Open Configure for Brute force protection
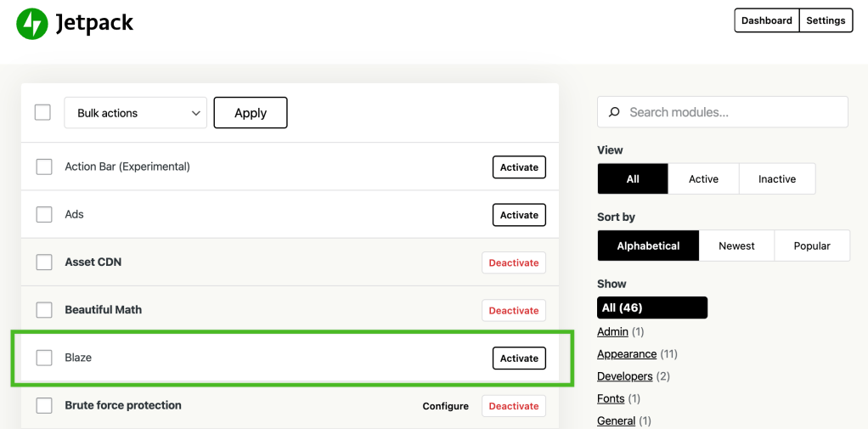Viewport: 868px width, 429px height. pyautogui.click(x=445, y=406)
